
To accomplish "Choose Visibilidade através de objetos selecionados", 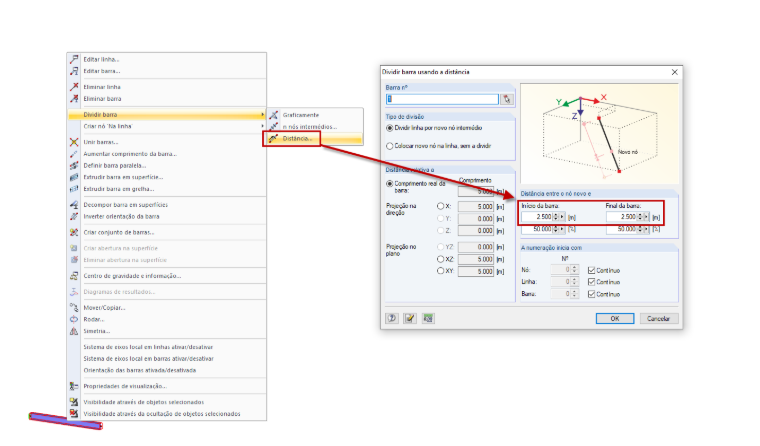I will (x=167, y=402).
